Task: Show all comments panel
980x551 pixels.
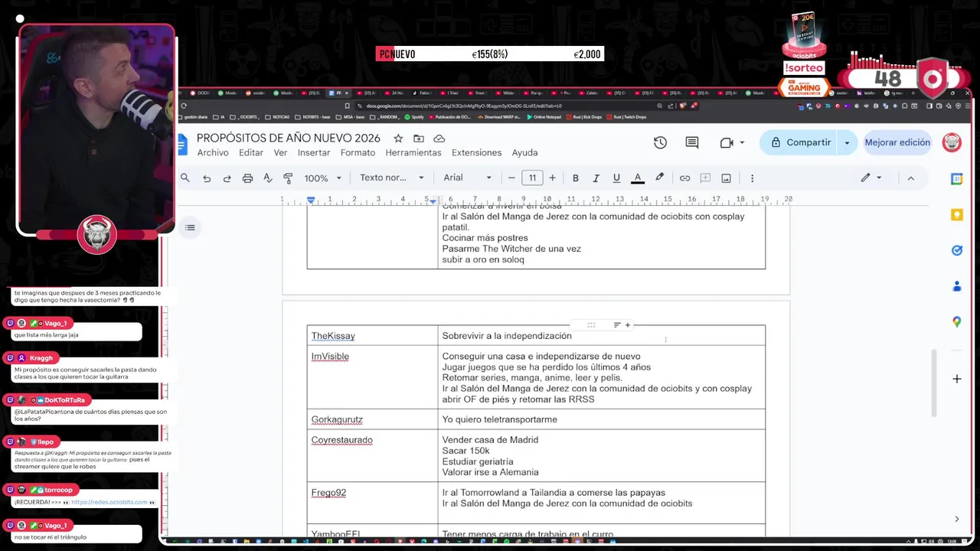Action: tap(692, 142)
